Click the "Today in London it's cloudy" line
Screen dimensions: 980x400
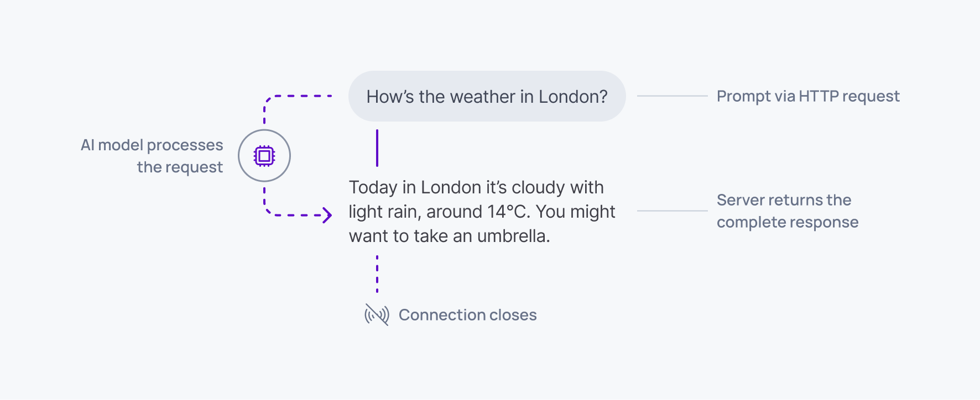point(476,187)
